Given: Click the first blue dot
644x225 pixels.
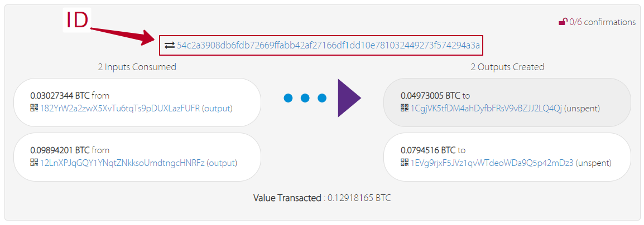Looking at the screenshot, I should click(288, 98).
